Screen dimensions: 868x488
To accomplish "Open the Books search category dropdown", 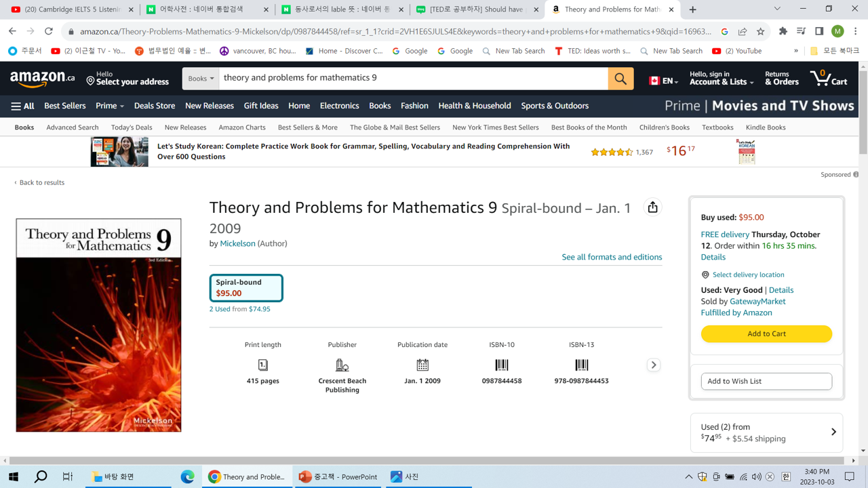I will [x=201, y=79].
